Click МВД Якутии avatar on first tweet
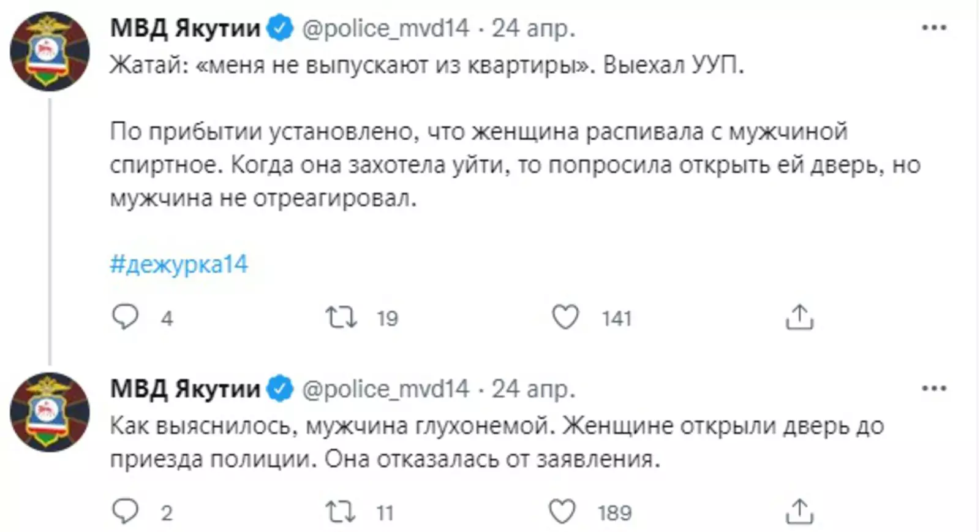 tap(50, 51)
